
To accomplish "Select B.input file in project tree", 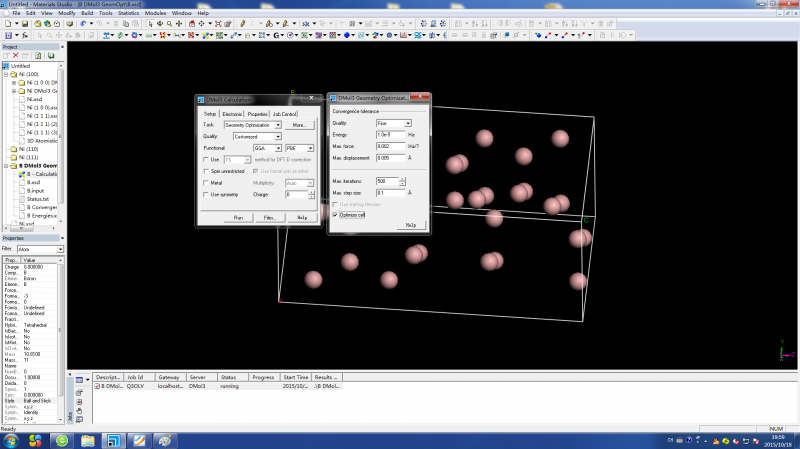I will click(x=35, y=191).
